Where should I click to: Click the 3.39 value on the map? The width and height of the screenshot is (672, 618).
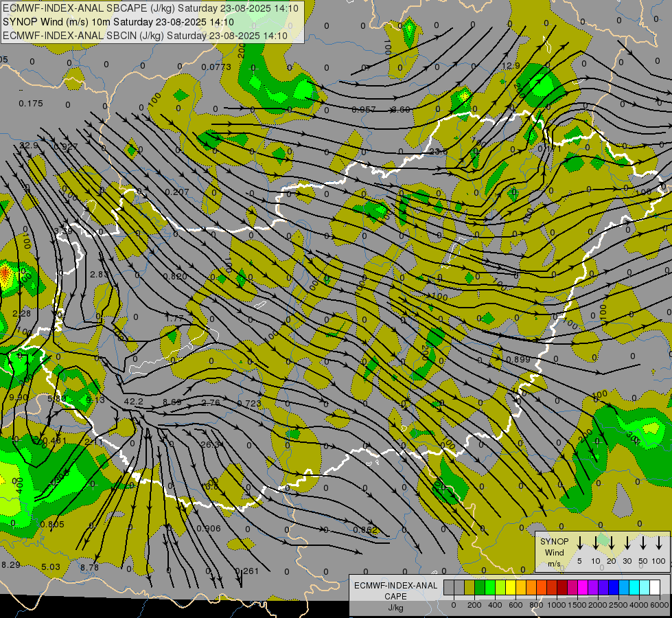click(63, 231)
